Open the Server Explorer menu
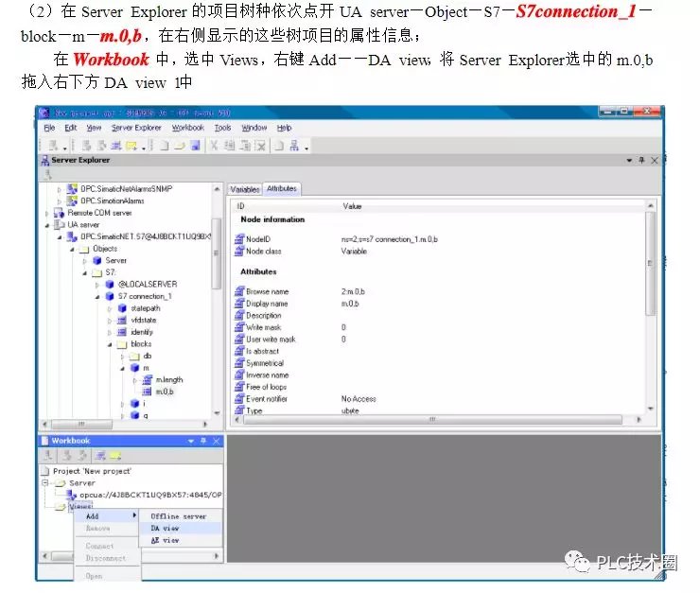700x593 pixels. click(x=136, y=128)
